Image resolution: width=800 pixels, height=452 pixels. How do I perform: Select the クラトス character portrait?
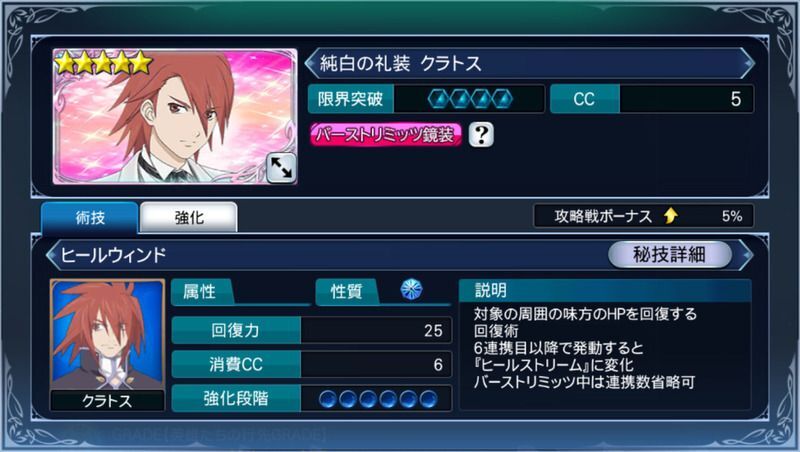(107, 344)
